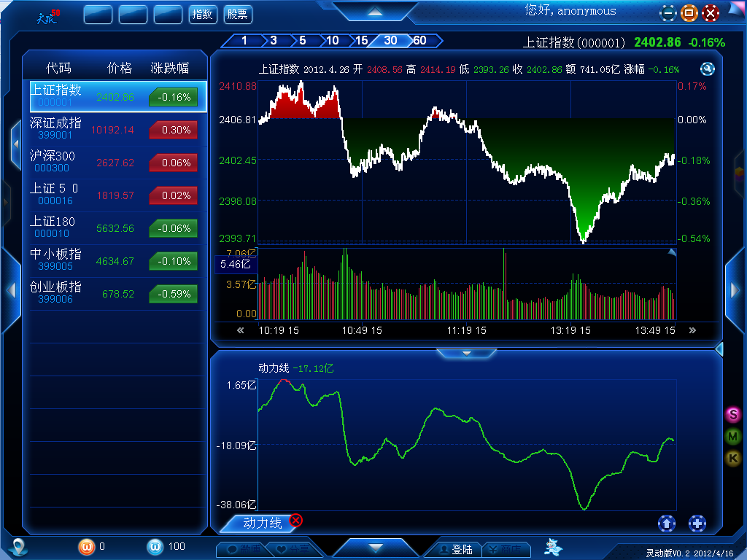Click the -0.59% change badge
Image resolution: width=747 pixels, height=560 pixels.
[x=174, y=295]
